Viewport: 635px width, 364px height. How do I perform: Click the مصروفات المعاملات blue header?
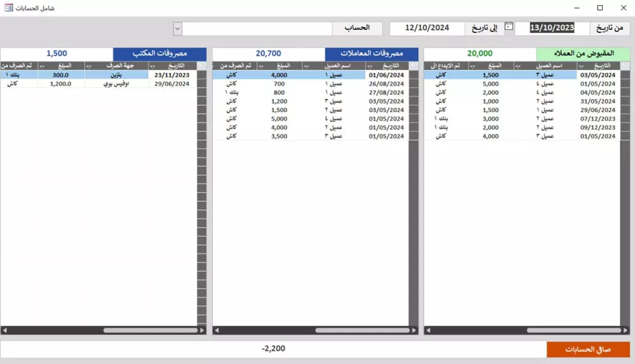[371, 53]
